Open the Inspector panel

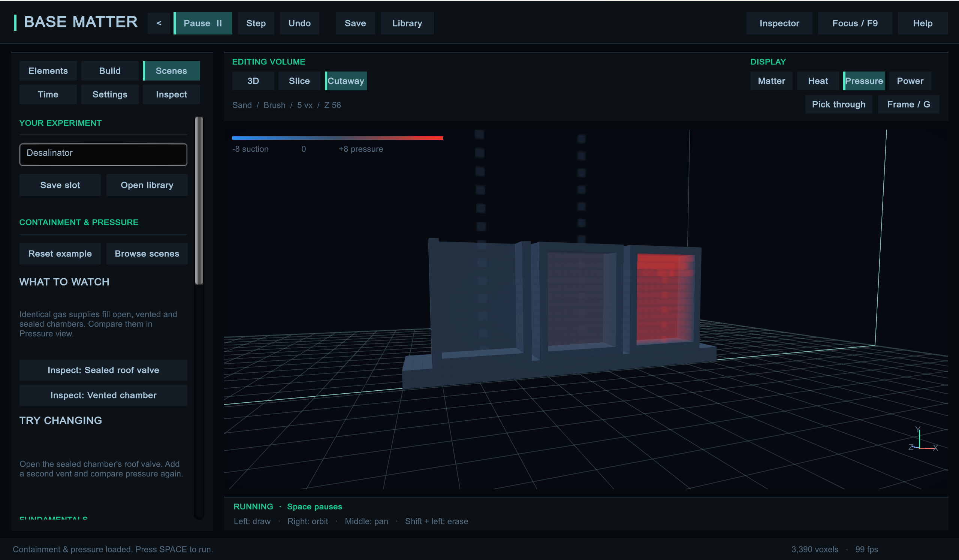click(x=779, y=23)
